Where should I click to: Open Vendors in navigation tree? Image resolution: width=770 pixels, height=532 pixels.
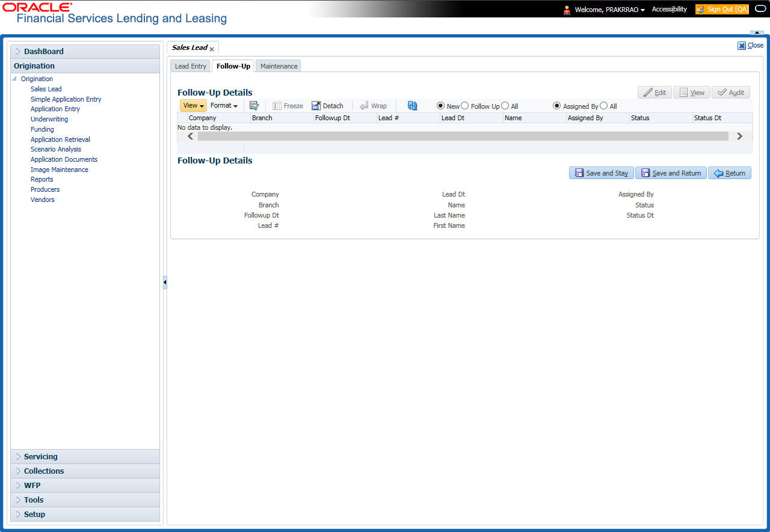coord(43,200)
